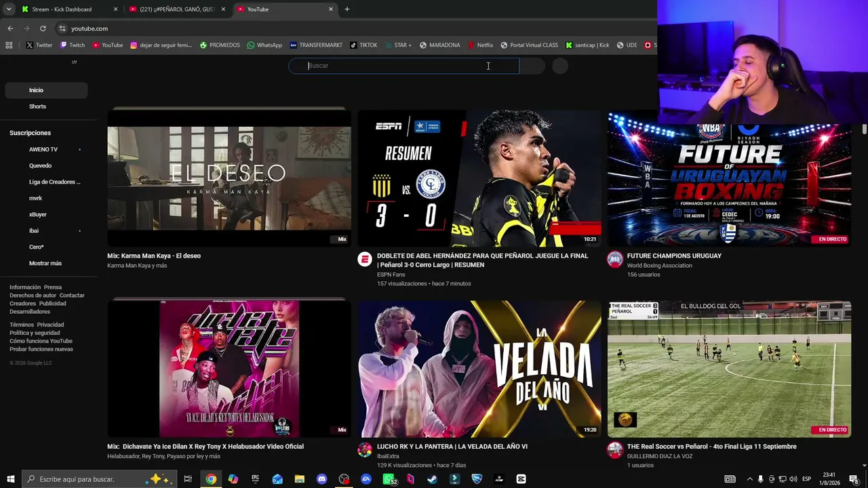Open Ibai subscription channel
Screen dimensions: 868x488
(x=34, y=230)
